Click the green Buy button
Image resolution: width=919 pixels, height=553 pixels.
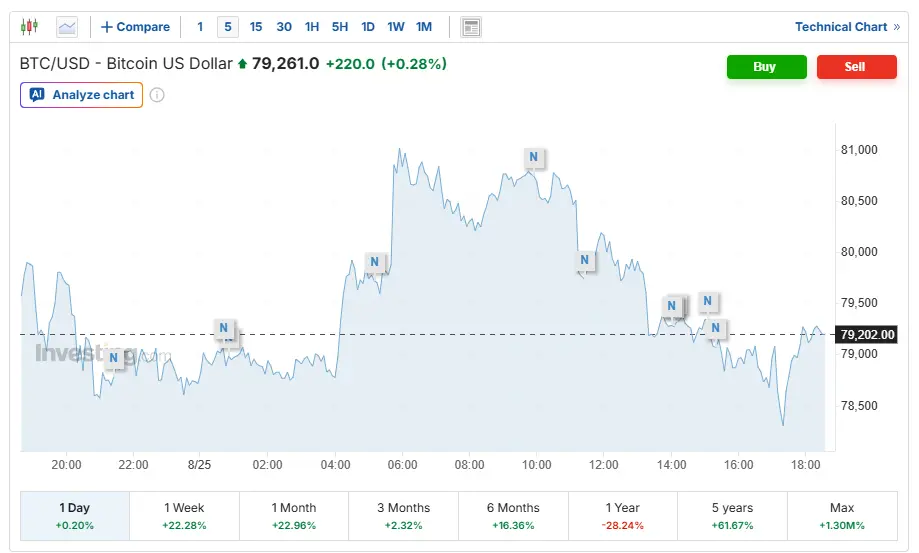pyautogui.click(x=767, y=67)
